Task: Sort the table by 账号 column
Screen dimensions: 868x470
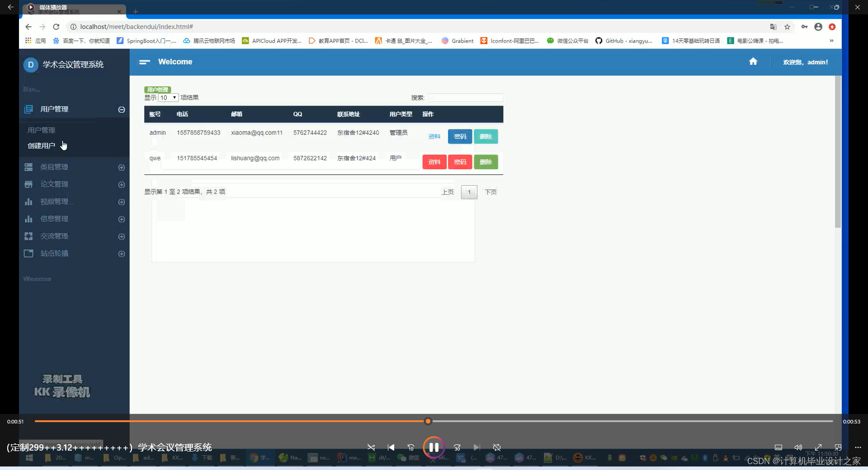Action: click(x=155, y=114)
